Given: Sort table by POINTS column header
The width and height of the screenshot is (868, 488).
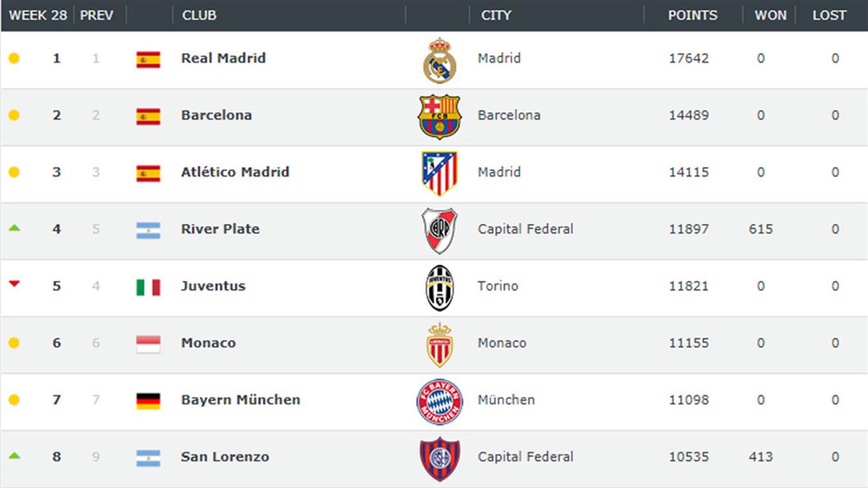Looking at the screenshot, I should click(692, 15).
